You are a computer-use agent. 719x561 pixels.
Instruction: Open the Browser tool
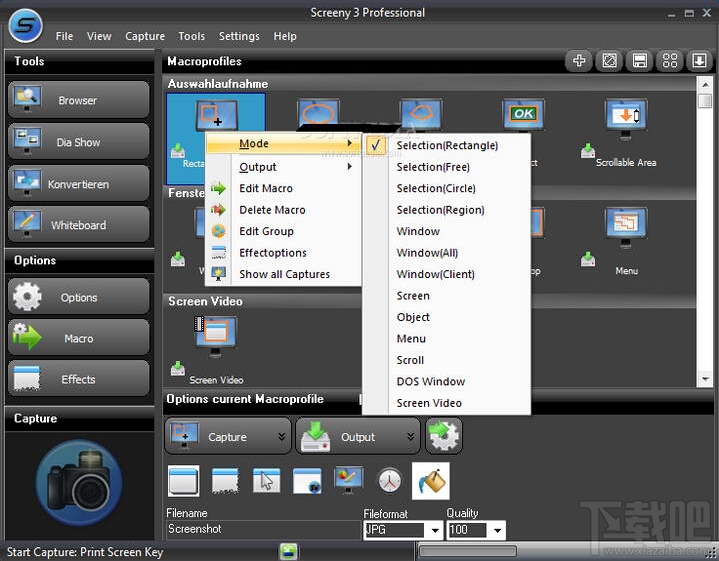point(79,100)
